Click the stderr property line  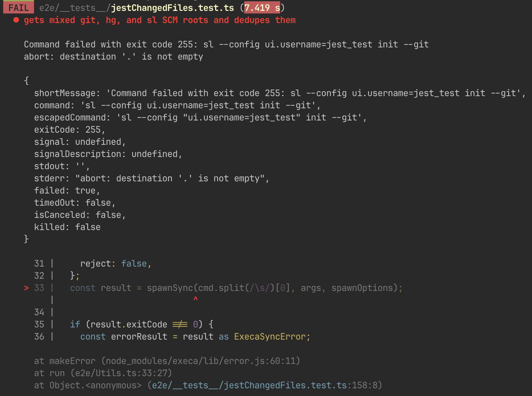151,178
